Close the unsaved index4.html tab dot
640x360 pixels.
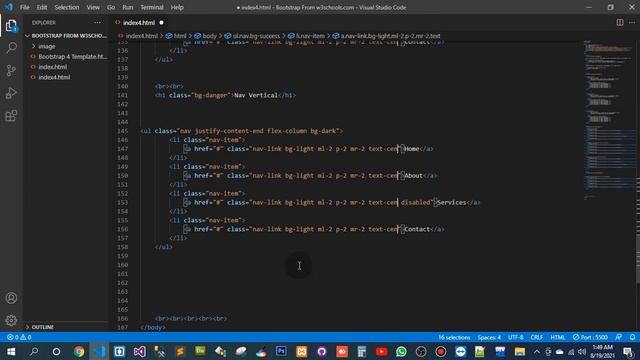(161, 22)
